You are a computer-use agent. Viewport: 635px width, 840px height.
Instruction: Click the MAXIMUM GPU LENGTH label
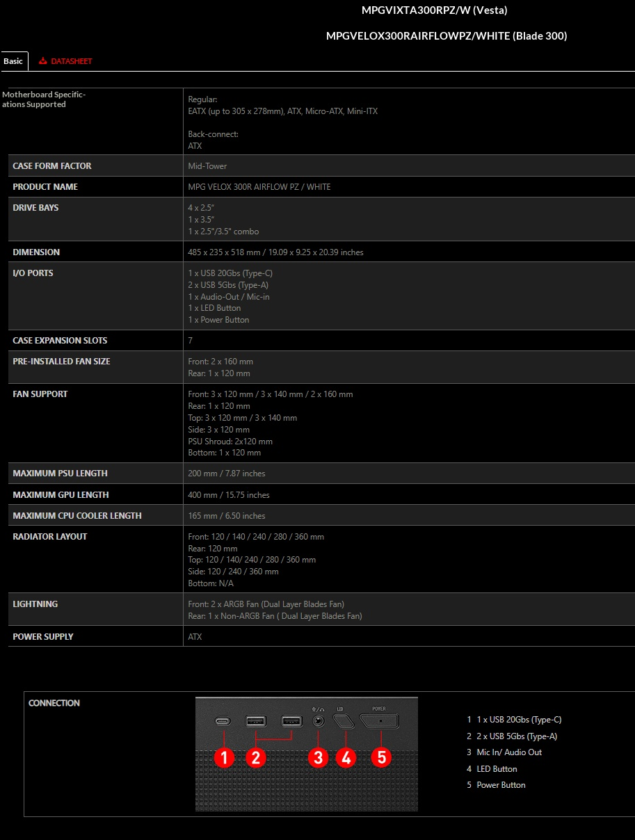(x=61, y=495)
